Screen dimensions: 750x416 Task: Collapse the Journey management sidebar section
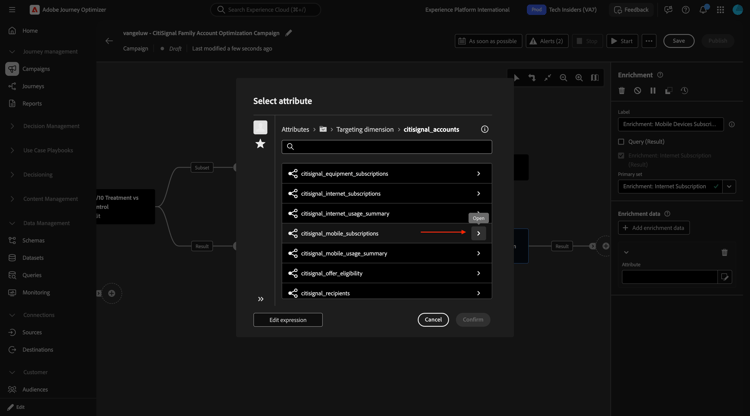click(12, 52)
